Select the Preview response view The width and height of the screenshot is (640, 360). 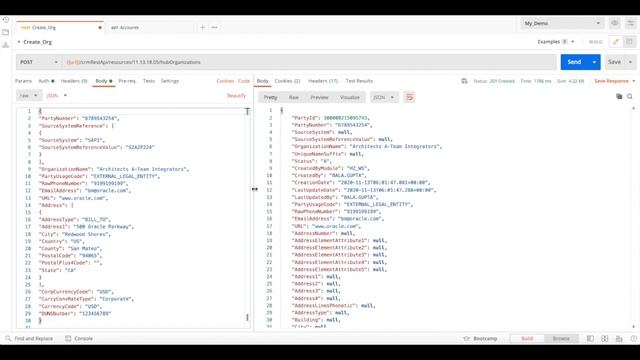coord(319,97)
